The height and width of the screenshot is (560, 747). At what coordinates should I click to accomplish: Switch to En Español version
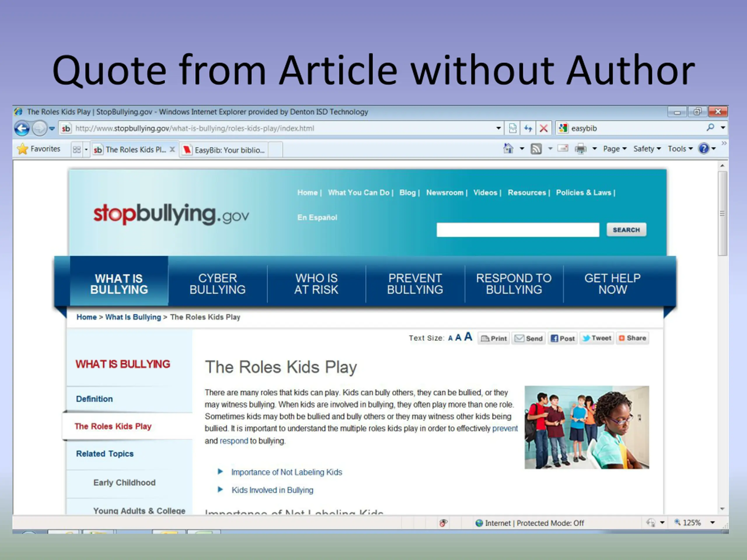(317, 217)
